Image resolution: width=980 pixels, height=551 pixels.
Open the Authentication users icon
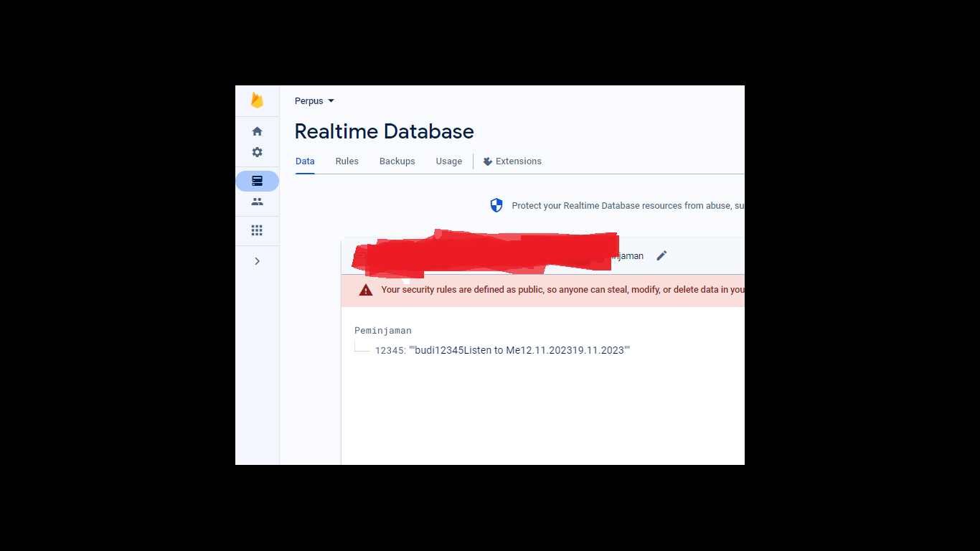(x=257, y=202)
